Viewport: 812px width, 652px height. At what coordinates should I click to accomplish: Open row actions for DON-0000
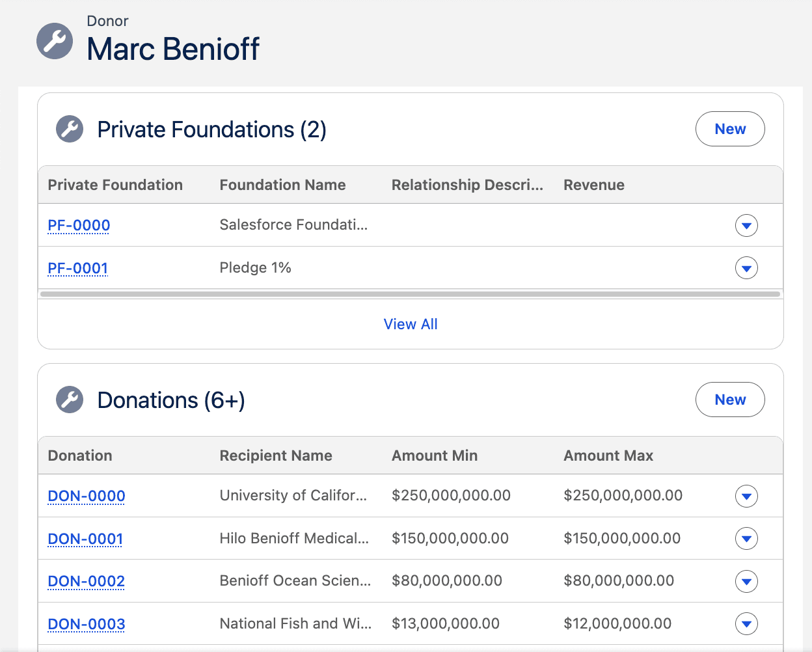(746, 496)
